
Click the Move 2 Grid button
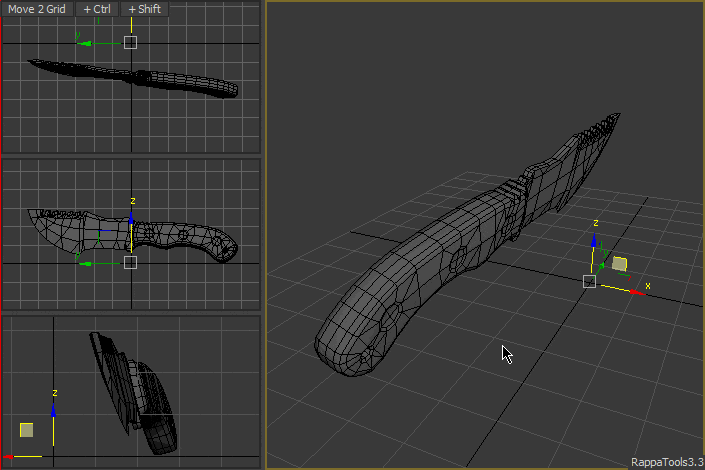click(x=37, y=9)
